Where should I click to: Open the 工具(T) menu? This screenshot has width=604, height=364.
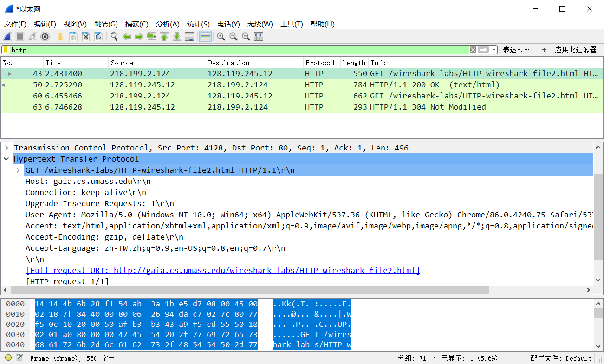[x=292, y=24]
